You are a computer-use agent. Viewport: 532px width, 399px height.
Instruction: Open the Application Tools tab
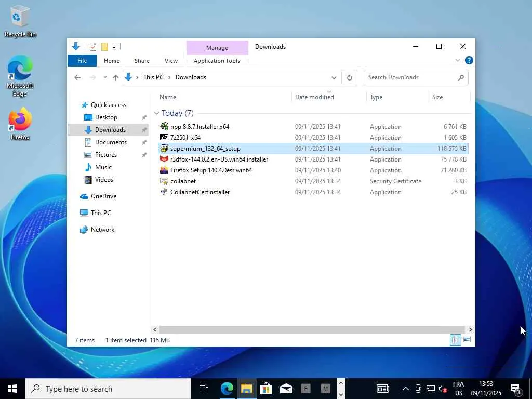click(x=217, y=61)
